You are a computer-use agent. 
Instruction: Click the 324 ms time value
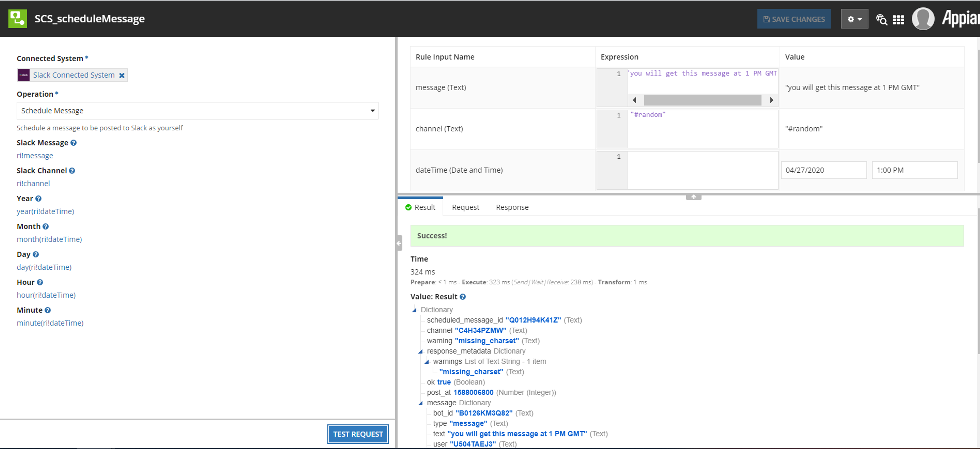(423, 272)
